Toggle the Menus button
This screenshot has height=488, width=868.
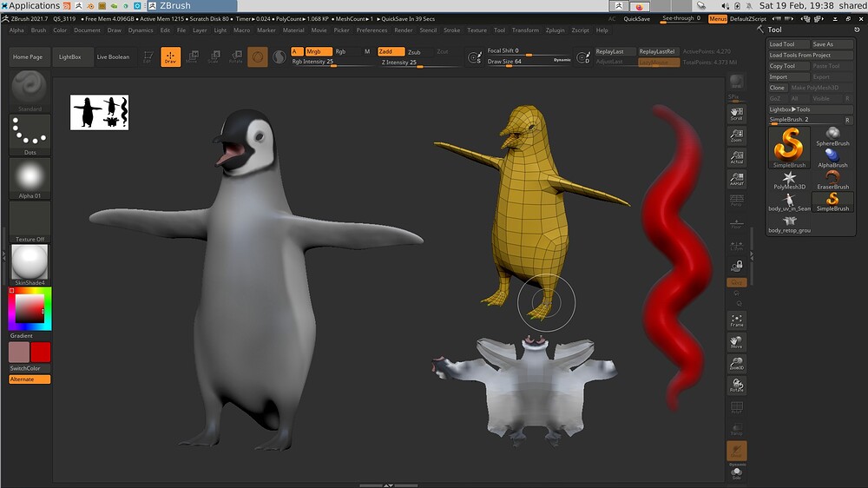click(718, 19)
